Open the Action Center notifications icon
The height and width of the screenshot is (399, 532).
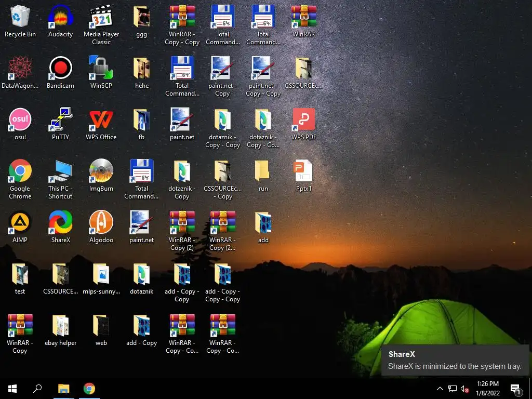[515, 389]
